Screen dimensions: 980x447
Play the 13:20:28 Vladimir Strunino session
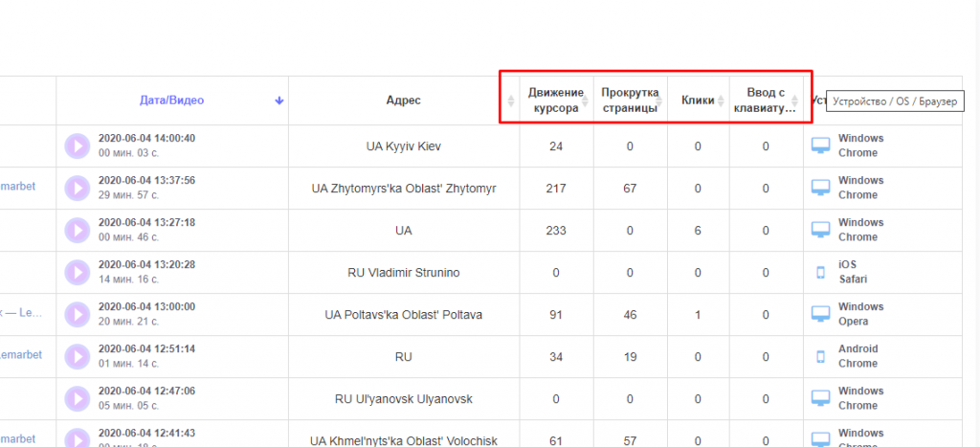click(x=77, y=273)
